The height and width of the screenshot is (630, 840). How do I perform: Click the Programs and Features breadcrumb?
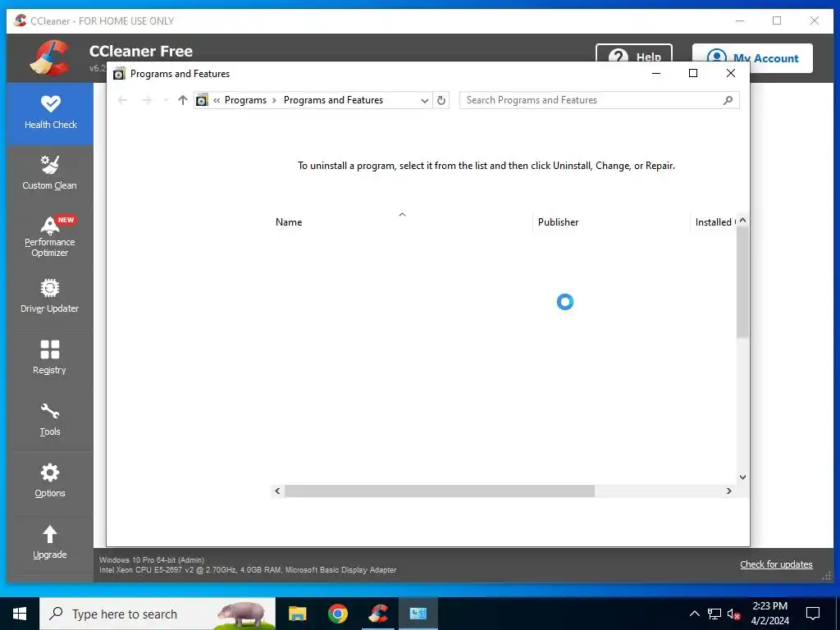coord(333,100)
